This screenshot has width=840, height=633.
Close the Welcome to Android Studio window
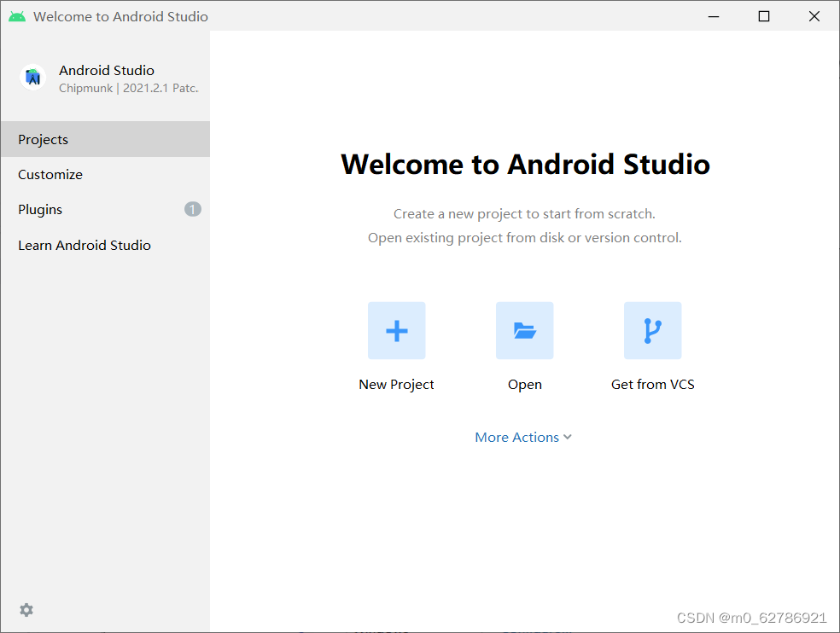pos(814,16)
